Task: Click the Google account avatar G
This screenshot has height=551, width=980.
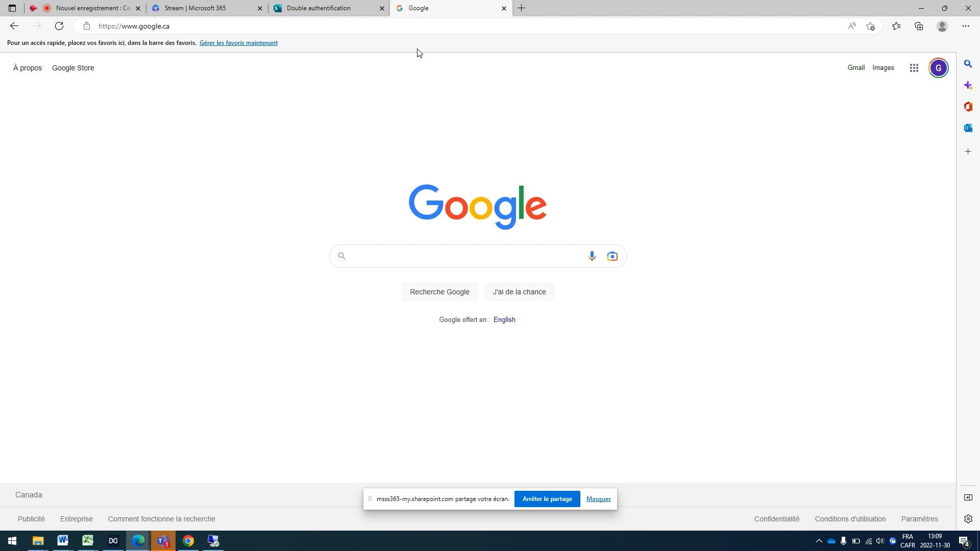Action: tap(938, 68)
